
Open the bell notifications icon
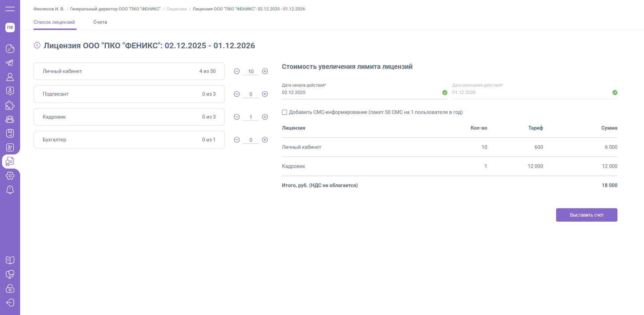10,190
